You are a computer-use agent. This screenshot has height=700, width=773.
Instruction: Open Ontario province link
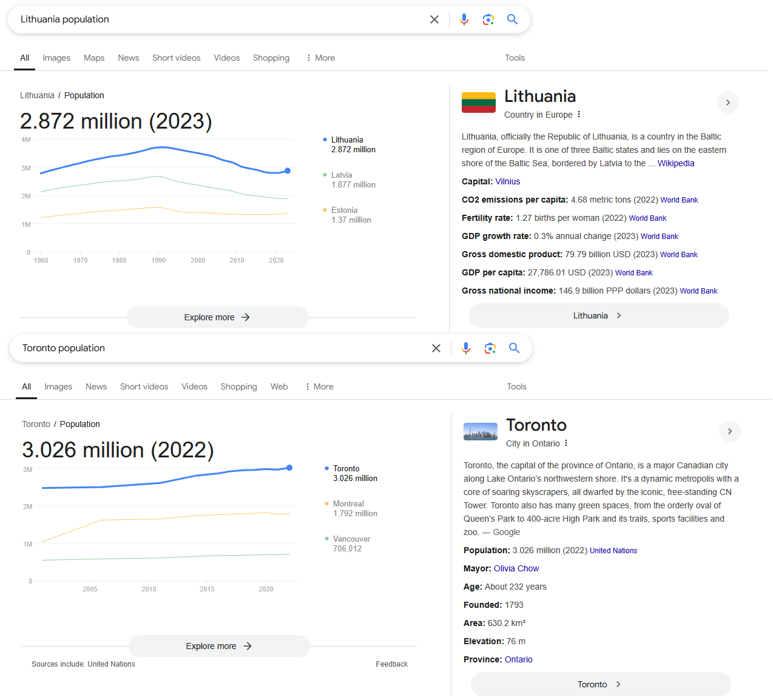click(519, 659)
